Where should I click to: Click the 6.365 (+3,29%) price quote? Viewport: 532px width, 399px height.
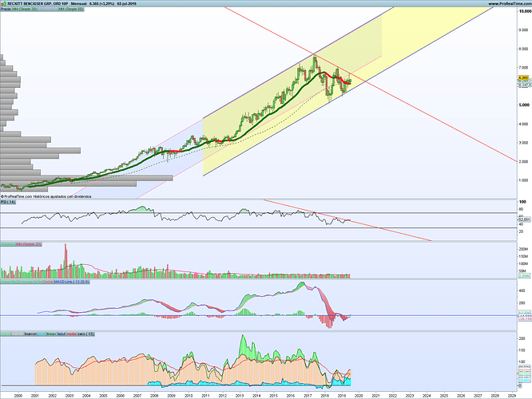[x=101, y=4]
